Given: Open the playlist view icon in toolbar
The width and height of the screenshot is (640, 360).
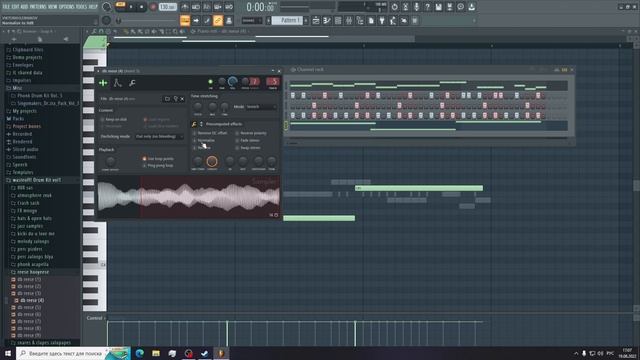Looking at the screenshot, I should [x=316, y=20].
